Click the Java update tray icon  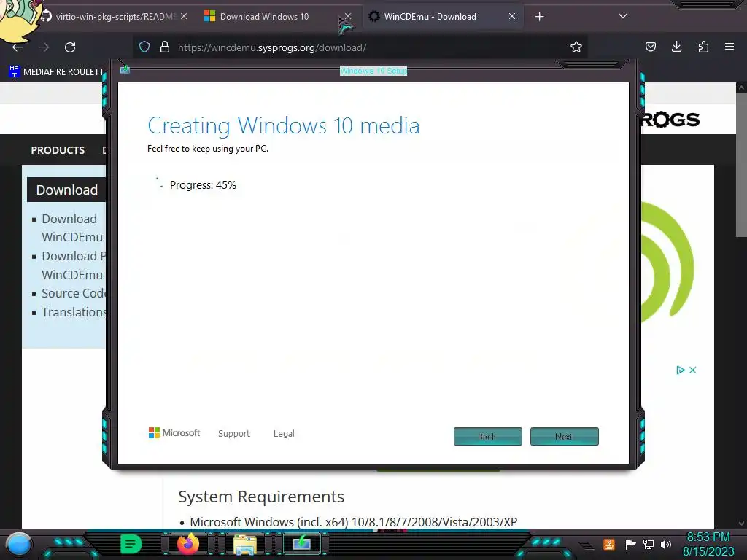point(609,544)
